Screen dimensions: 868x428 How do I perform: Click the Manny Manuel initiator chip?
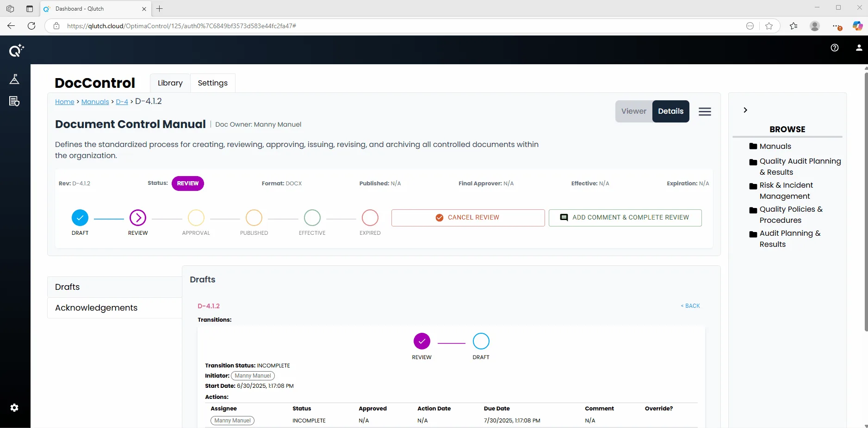point(253,376)
